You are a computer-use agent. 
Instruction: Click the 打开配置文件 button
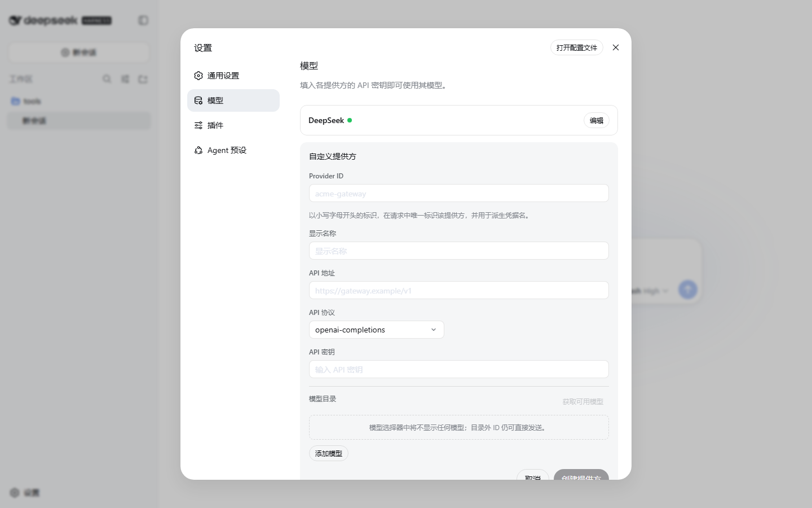pyautogui.click(x=577, y=47)
